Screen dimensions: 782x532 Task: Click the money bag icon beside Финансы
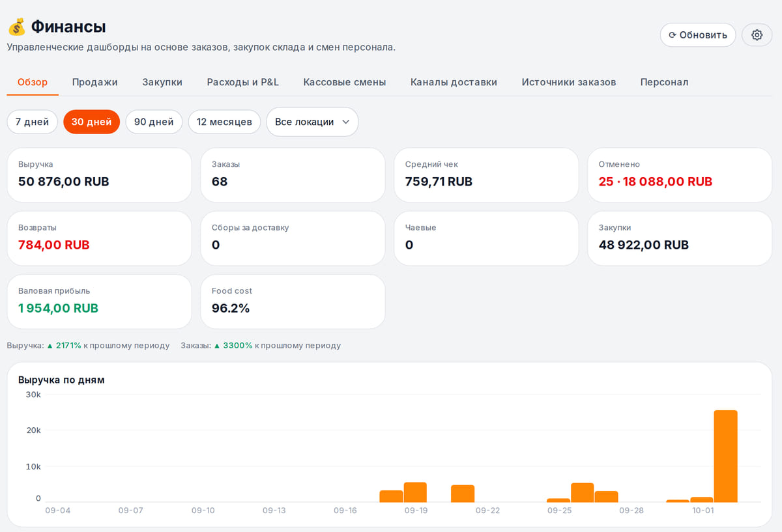click(x=16, y=27)
